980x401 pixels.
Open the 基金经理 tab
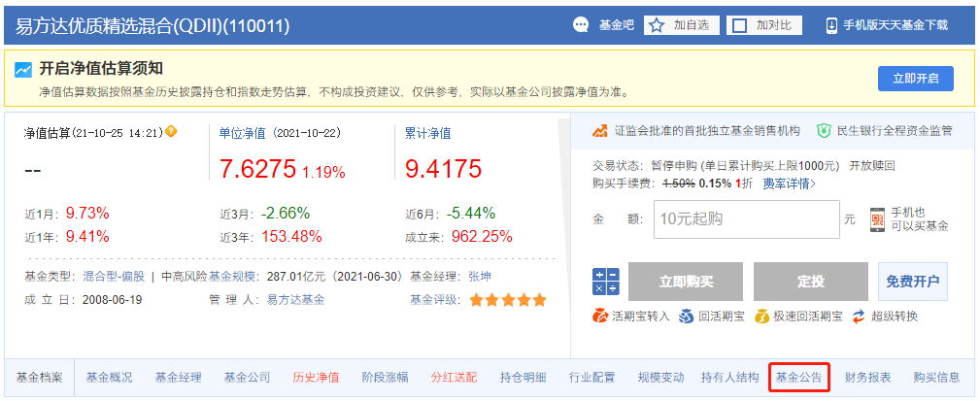(x=178, y=378)
